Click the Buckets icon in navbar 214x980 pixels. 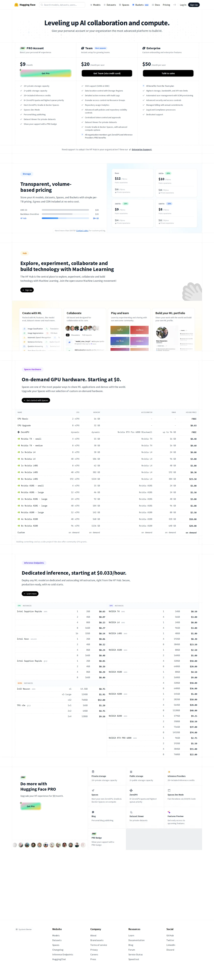pyautogui.click(x=133, y=5)
